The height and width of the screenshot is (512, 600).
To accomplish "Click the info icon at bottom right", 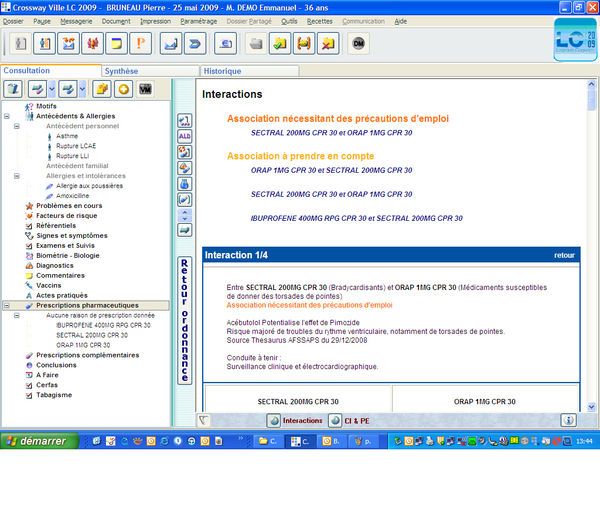I will 568,421.
